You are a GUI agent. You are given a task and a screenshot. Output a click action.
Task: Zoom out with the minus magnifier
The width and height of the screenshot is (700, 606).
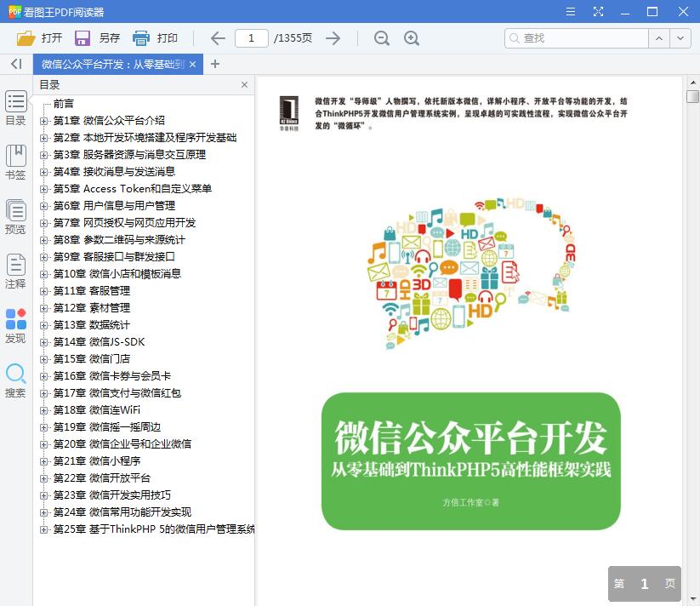click(382, 38)
